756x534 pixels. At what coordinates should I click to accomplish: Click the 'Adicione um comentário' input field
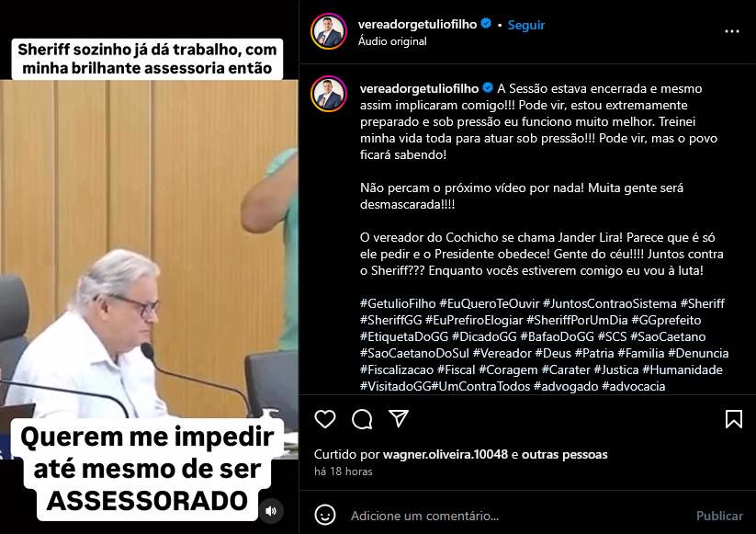click(x=518, y=516)
